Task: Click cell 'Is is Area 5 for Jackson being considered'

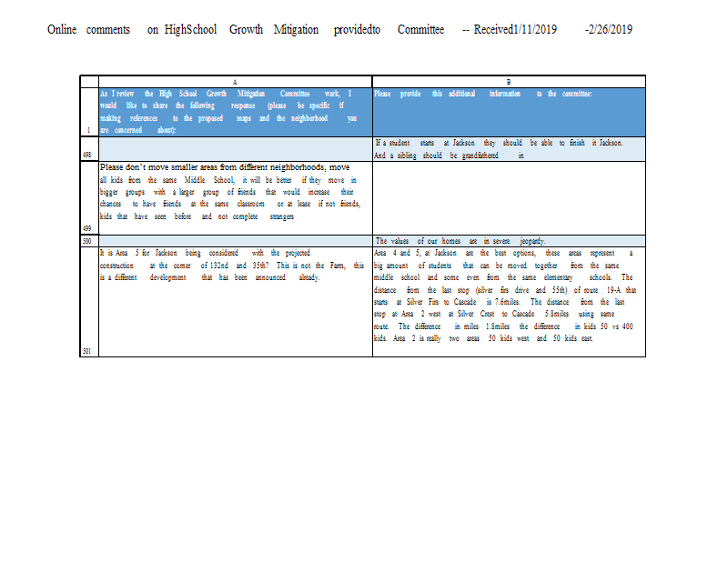Action: (236, 302)
